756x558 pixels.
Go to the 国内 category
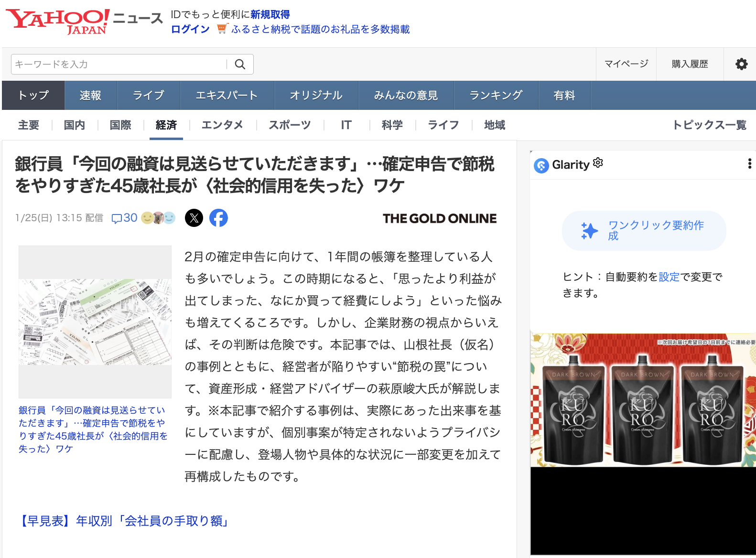pyautogui.click(x=75, y=125)
